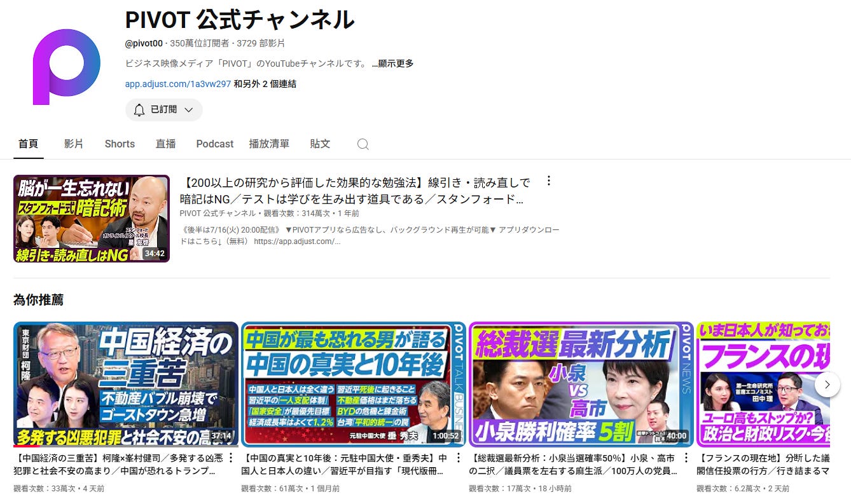This screenshot has height=504, width=851.
Task: Open the options menu for the 中国経済の三重苦 video
Action: (231, 458)
